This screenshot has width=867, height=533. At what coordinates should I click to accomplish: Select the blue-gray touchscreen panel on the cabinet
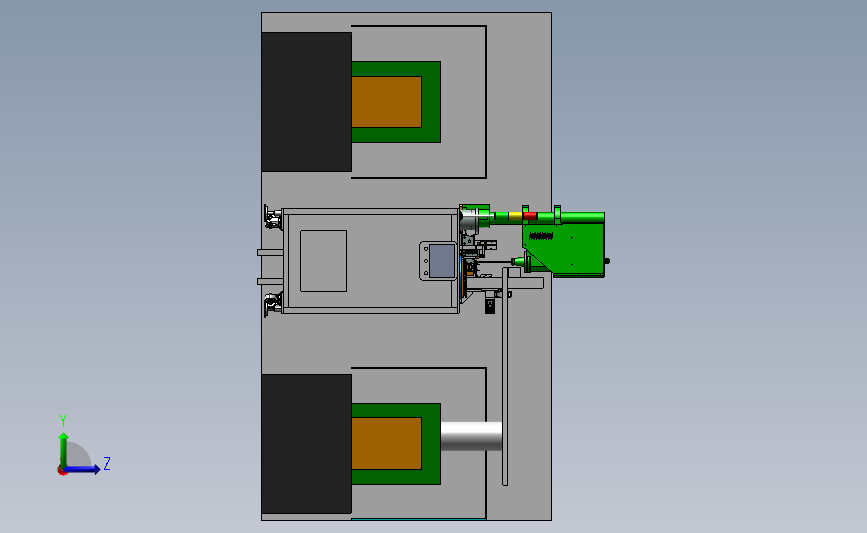(442, 261)
